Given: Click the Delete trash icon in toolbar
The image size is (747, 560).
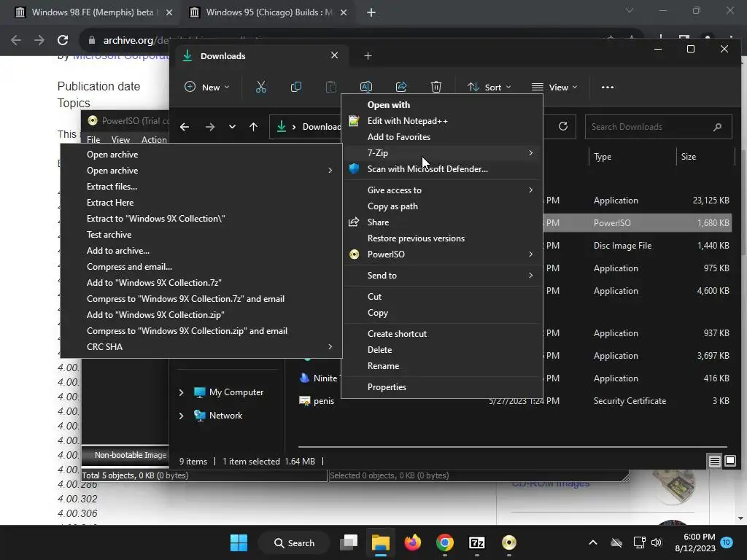Looking at the screenshot, I should [x=436, y=87].
